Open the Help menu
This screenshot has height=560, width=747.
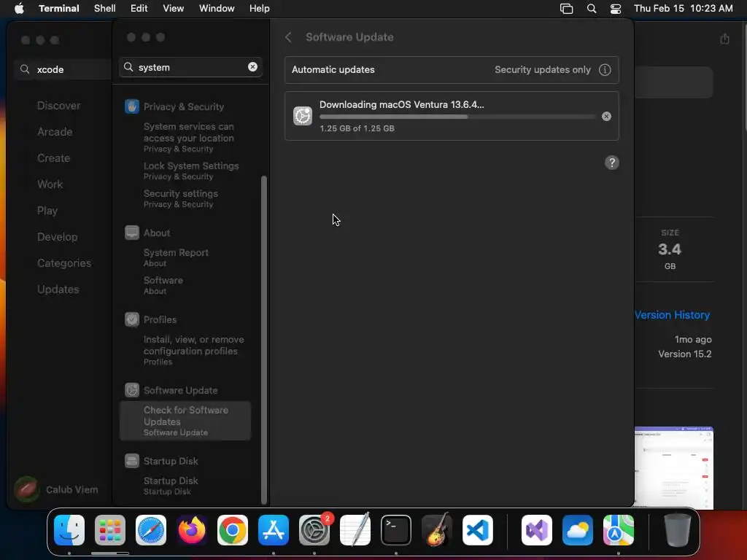(260, 8)
